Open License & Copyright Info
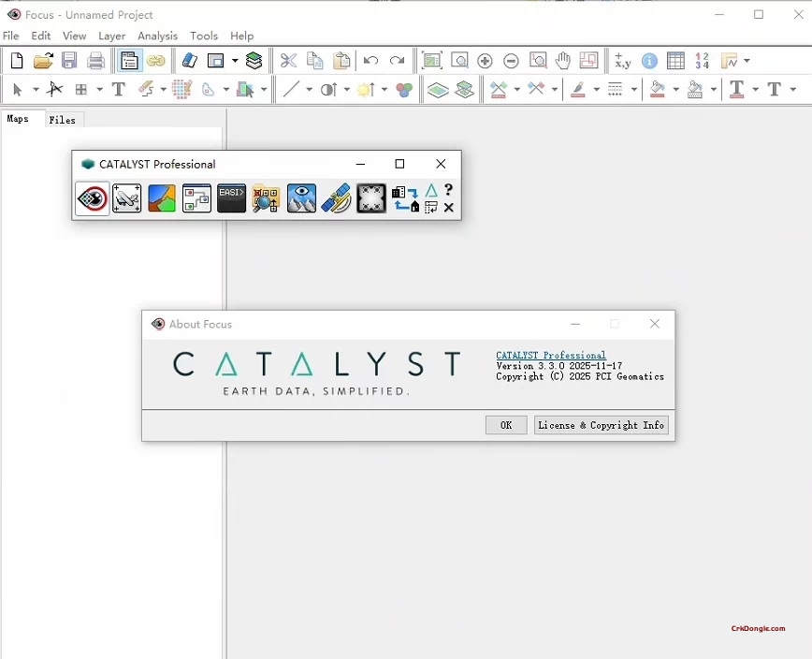 [x=601, y=425]
